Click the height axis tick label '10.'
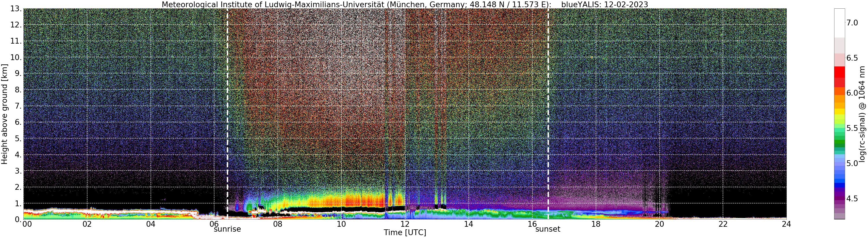Image resolution: width=868 pixels, height=238 pixels. click(16, 57)
